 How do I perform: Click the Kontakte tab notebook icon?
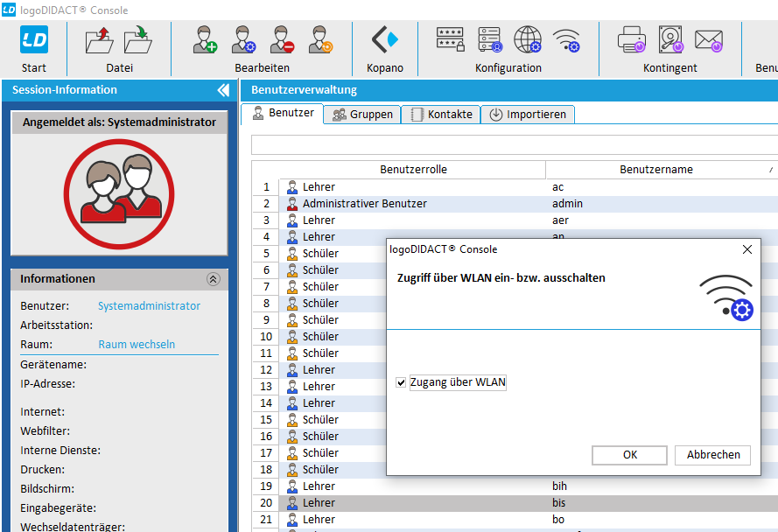click(x=417, y=115)
